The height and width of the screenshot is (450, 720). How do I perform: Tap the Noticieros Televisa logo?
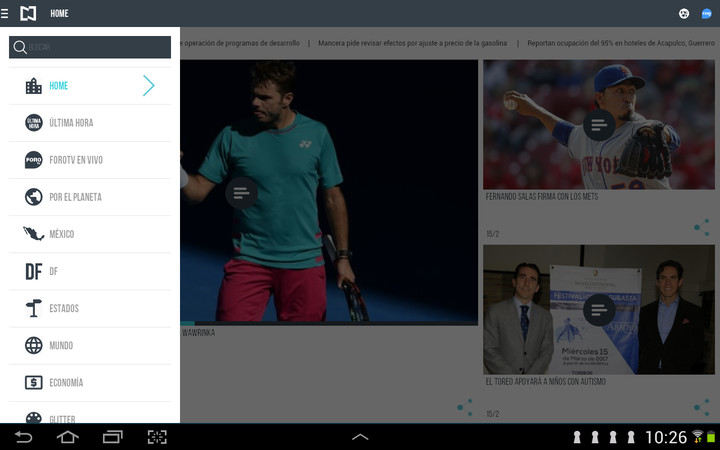click(x=28, y=14)
